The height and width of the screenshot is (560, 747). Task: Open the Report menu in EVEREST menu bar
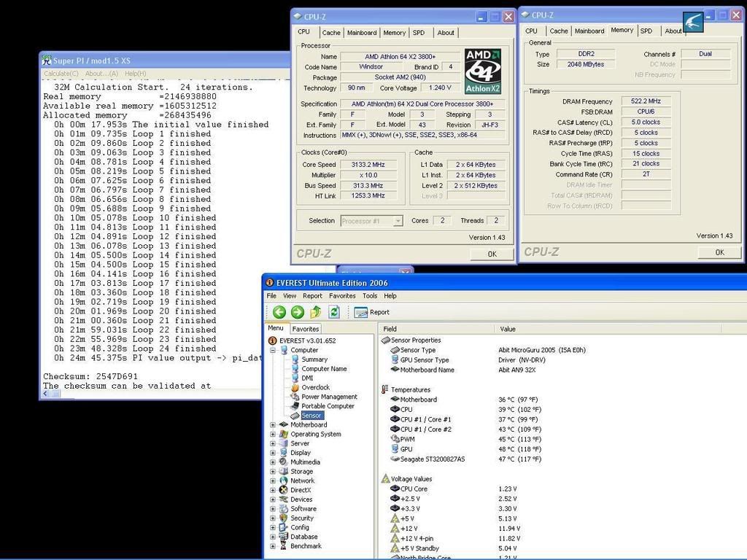(x=312, y=296)
